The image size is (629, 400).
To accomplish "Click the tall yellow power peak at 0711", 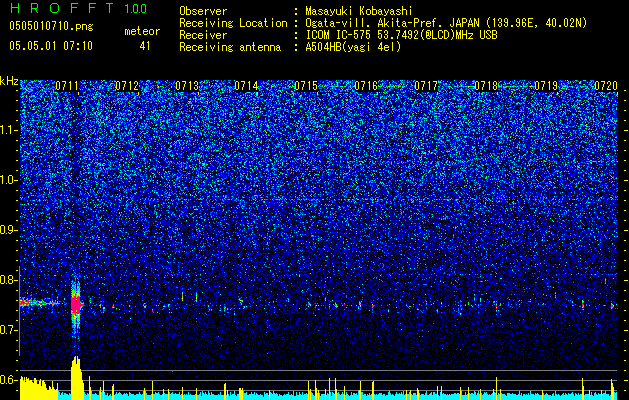I will coord(77,377).
